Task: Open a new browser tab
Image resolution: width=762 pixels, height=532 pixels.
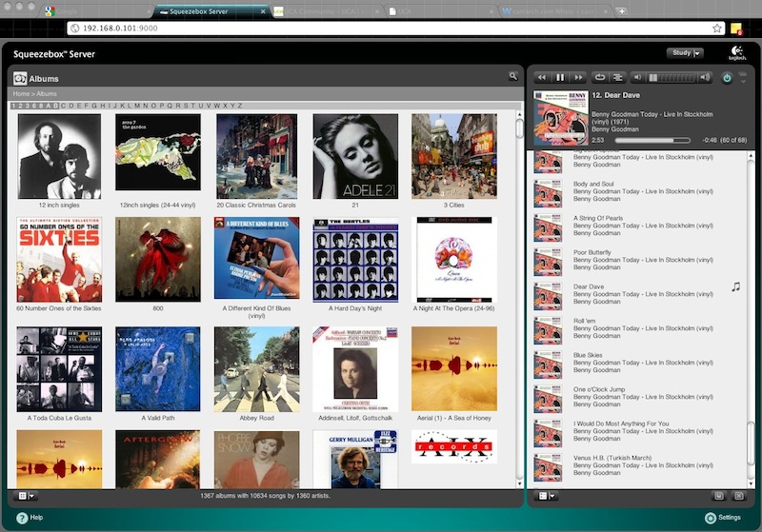Action: [622, 11]
